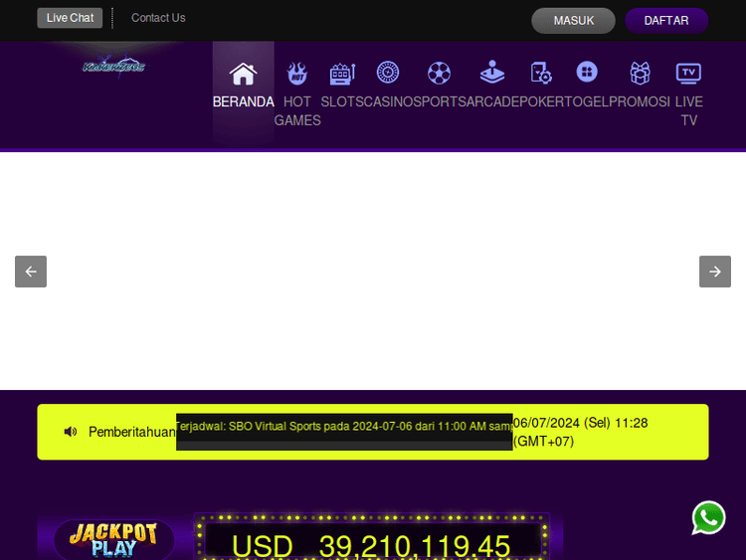Advance to next banner slide
The image size is (746, 560).
714,272
